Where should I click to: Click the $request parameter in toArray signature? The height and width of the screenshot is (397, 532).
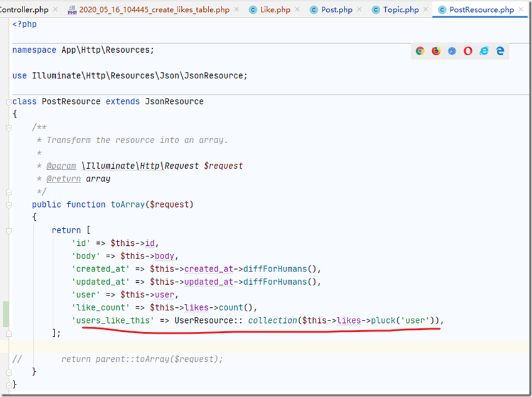point(169,204)
